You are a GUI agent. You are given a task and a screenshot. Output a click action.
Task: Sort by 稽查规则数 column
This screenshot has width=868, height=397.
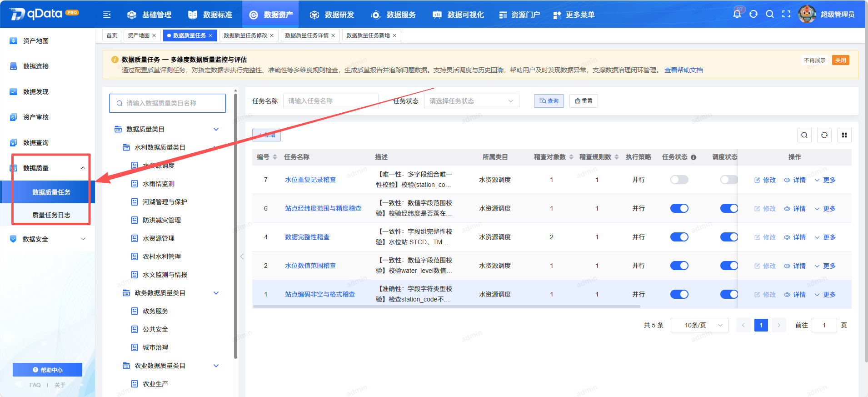pos(617,157)
